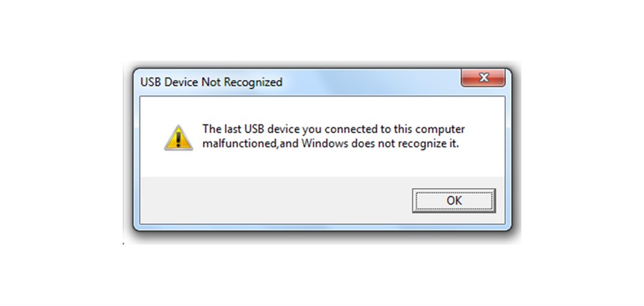Viewport: 644px width, 306px height.
Task: Click the gray footer area left of OK
Action: point(275,201)
